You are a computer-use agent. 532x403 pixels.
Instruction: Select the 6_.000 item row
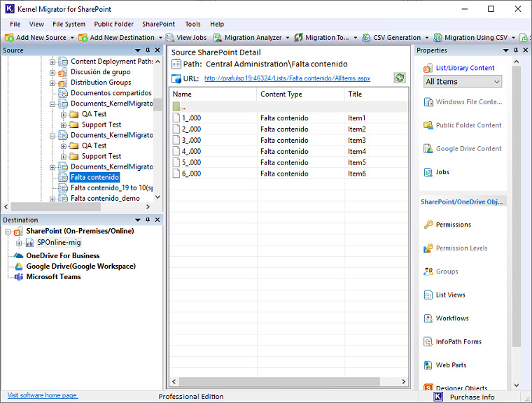click(288, 174)
